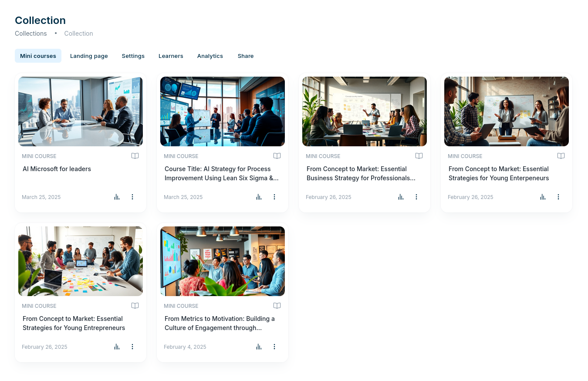The height and width of the screenshot is (381, 588).
Task: Open analytics icon on From Metrics to Motivation card
Action: 259,347
